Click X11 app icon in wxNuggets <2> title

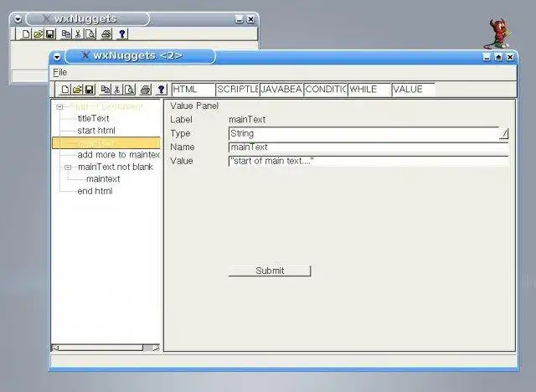coord(85,55)
